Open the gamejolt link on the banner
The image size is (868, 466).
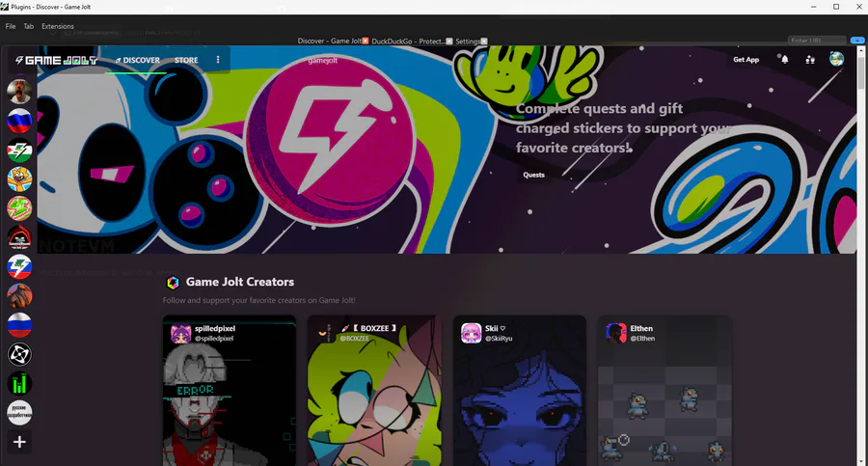click(x=322, y=61)
